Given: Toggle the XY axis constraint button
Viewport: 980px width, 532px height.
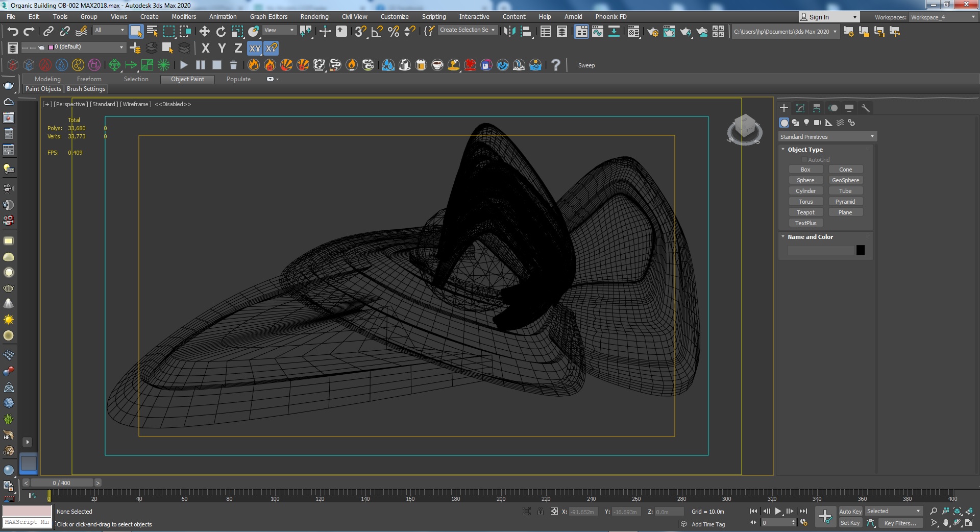Looking at the screenshot, I should point(255,49).
